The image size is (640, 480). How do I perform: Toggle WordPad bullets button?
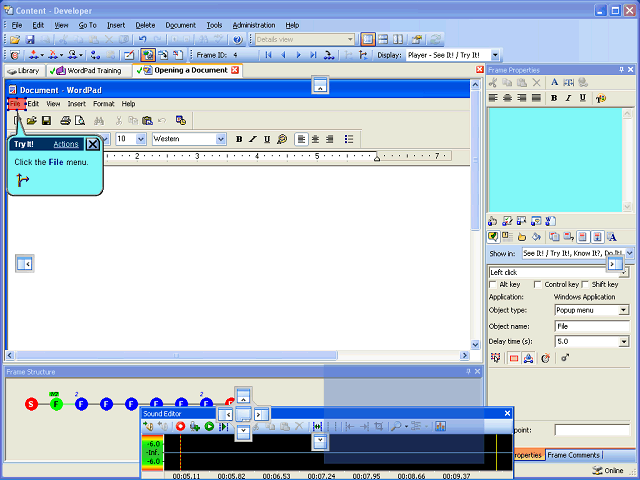[x=349, y=139]
